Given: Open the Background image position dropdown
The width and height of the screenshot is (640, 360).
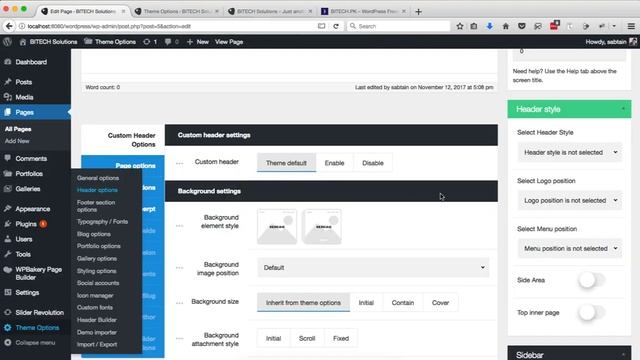Looking at the screenshot, I should pos(373,268).
